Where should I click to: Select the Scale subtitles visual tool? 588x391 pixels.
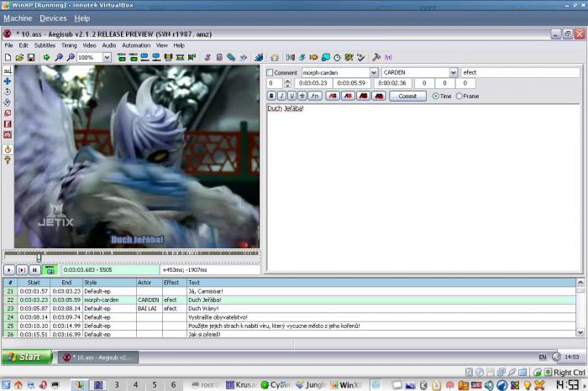pos(8,113)
